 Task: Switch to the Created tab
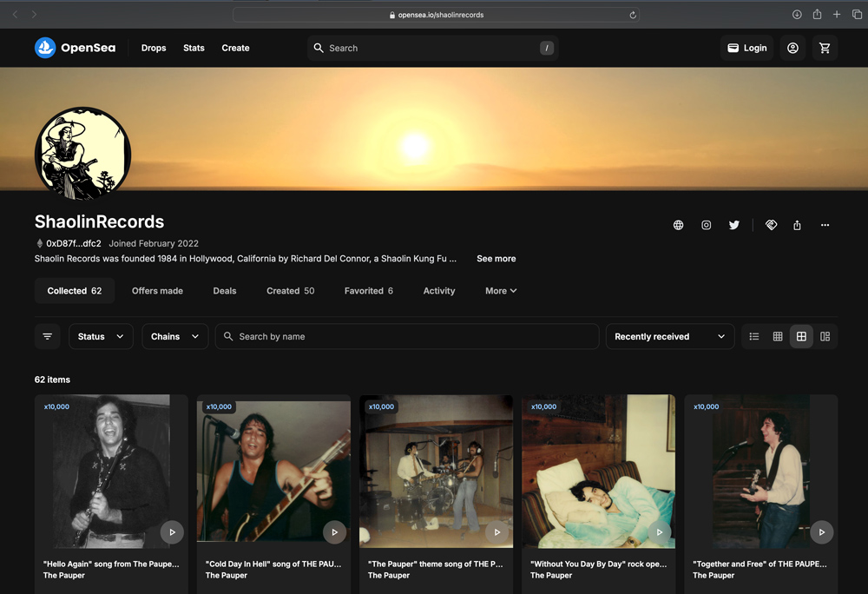tap(290, 290)
